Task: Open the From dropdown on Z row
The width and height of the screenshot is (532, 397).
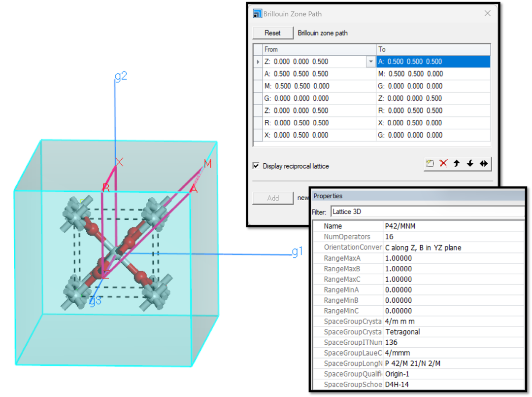Action: [370, 62]
